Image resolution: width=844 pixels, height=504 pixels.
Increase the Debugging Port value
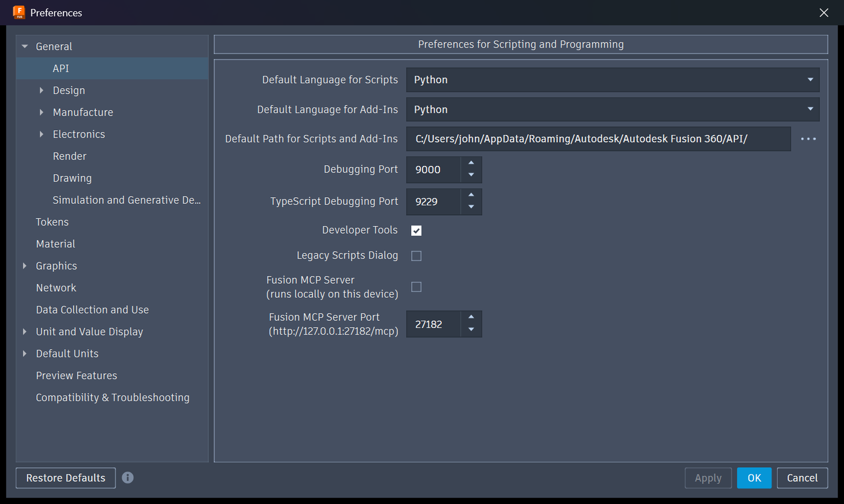tap(471, 163)
